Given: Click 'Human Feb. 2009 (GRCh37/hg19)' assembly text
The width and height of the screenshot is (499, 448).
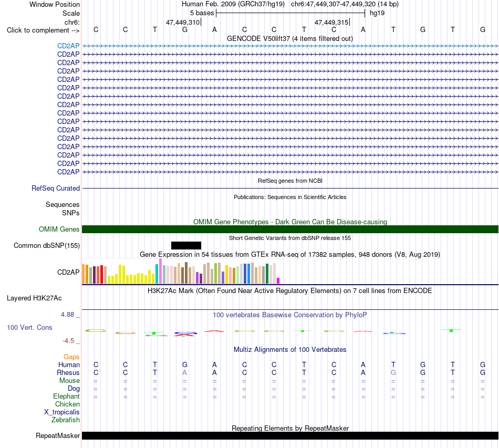Looking at the screenshot, I should [233, 4].
